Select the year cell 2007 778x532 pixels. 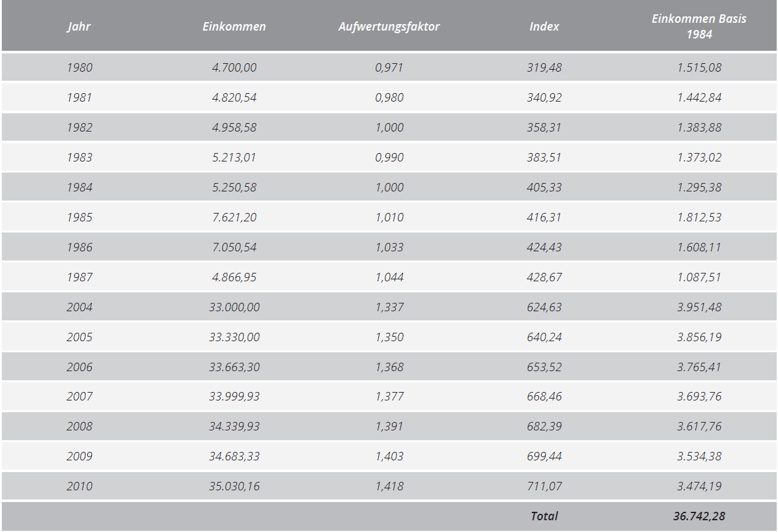tap(79, 396)
